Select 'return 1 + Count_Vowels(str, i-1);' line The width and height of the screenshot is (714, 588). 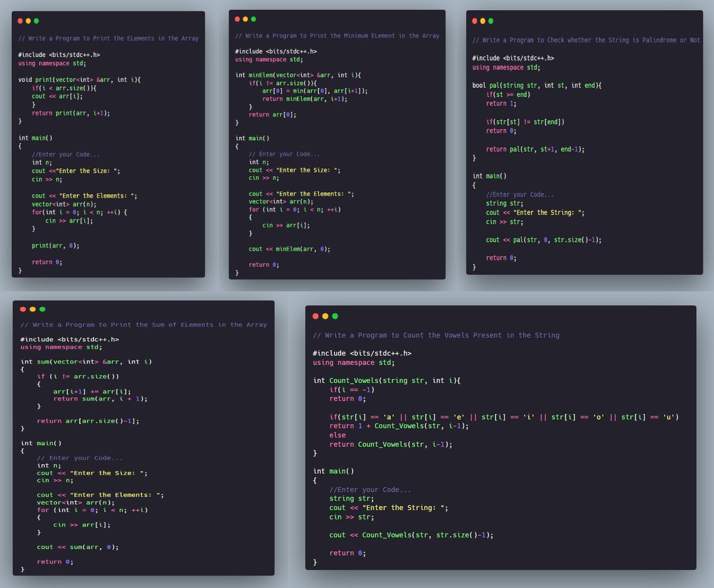pos(399,426)
